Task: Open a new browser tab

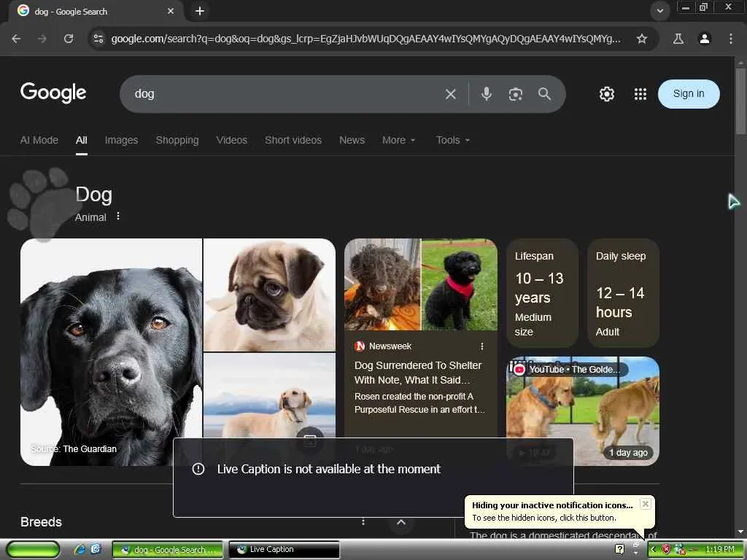Action: (x=200, y=11)
